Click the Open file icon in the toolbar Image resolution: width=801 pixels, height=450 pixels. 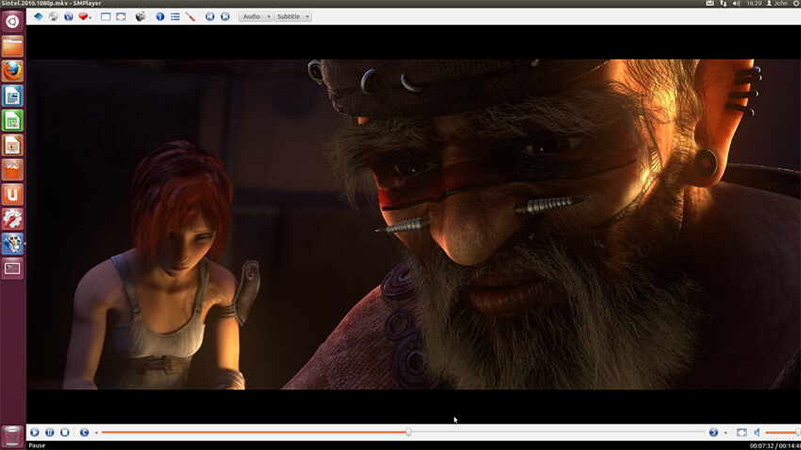[x=38, y=17]
